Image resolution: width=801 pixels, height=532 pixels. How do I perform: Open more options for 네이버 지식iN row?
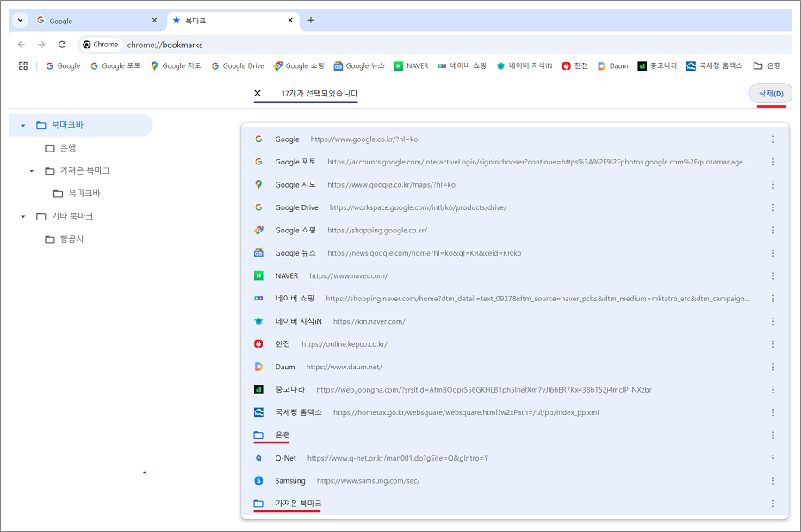click(x=773, y=321)
